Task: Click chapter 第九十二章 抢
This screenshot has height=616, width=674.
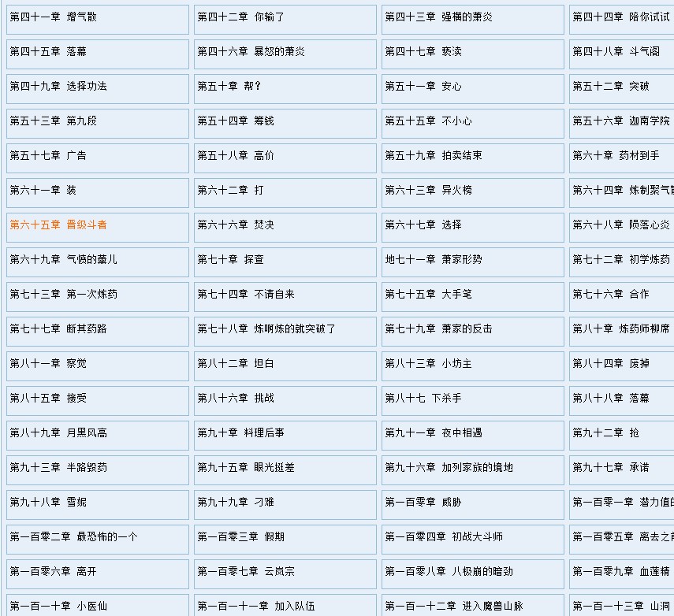Action: click(x=605, y=433)
